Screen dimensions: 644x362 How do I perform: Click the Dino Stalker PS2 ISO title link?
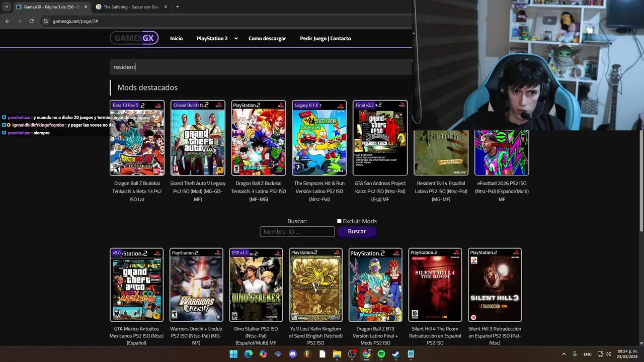[x=256, y=336]
